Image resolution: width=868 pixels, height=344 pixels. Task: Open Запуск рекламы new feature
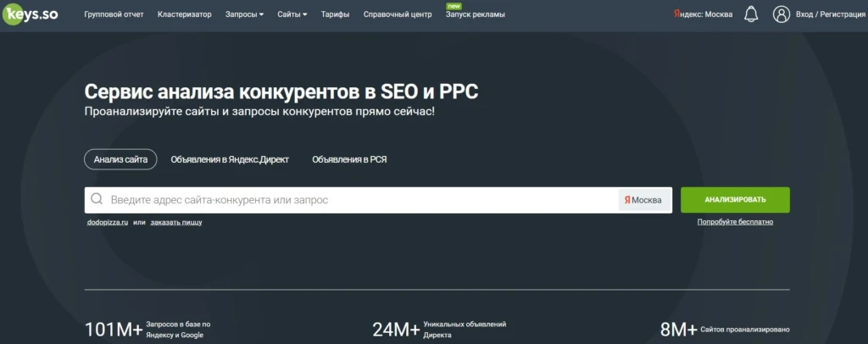[x=475, y=14]
